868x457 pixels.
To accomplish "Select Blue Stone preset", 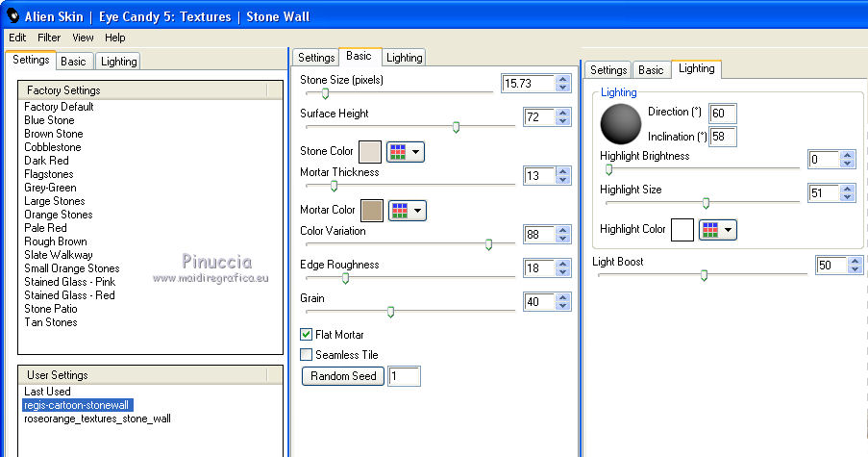I will click(x=49, y=120).
